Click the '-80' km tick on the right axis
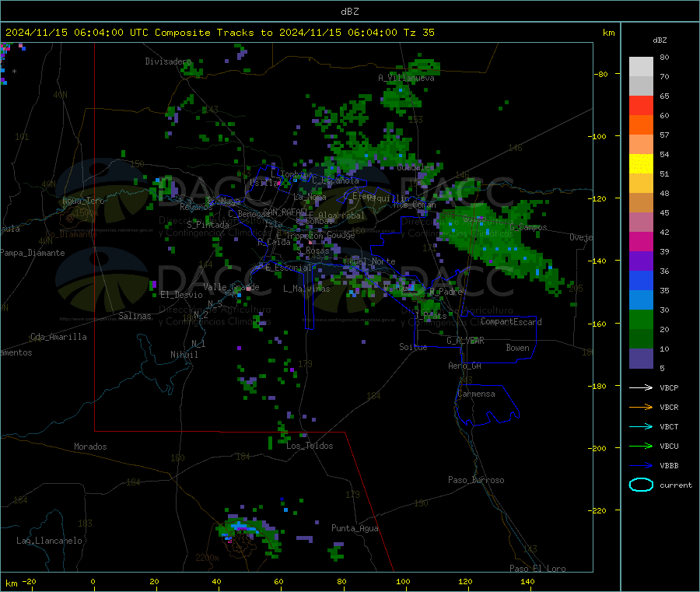700x592 pixels. point(601,74)
